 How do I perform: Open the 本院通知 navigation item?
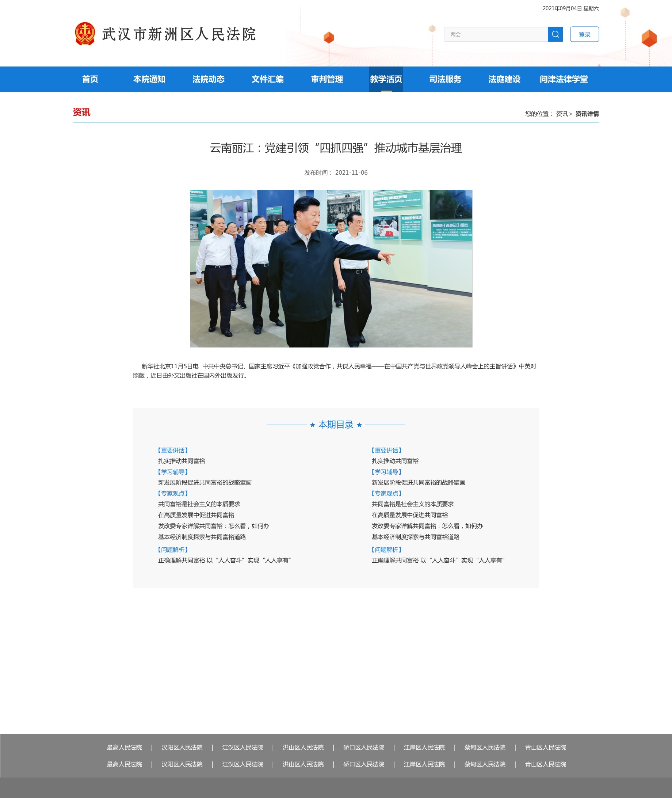(x=149, y=79)
